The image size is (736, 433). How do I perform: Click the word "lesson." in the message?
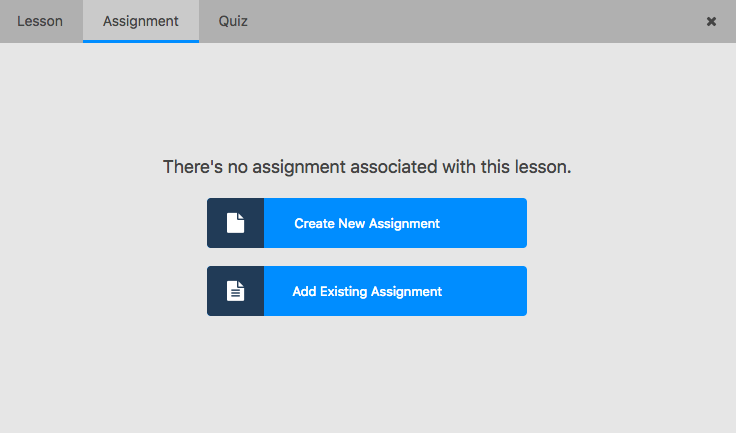click(543, 167)
